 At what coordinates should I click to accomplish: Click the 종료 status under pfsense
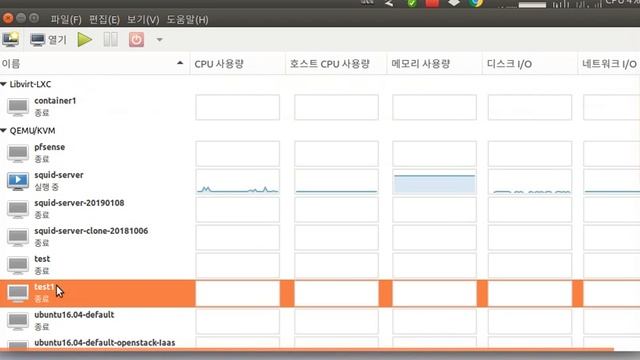pyautogui.click(x=42, y=159)
